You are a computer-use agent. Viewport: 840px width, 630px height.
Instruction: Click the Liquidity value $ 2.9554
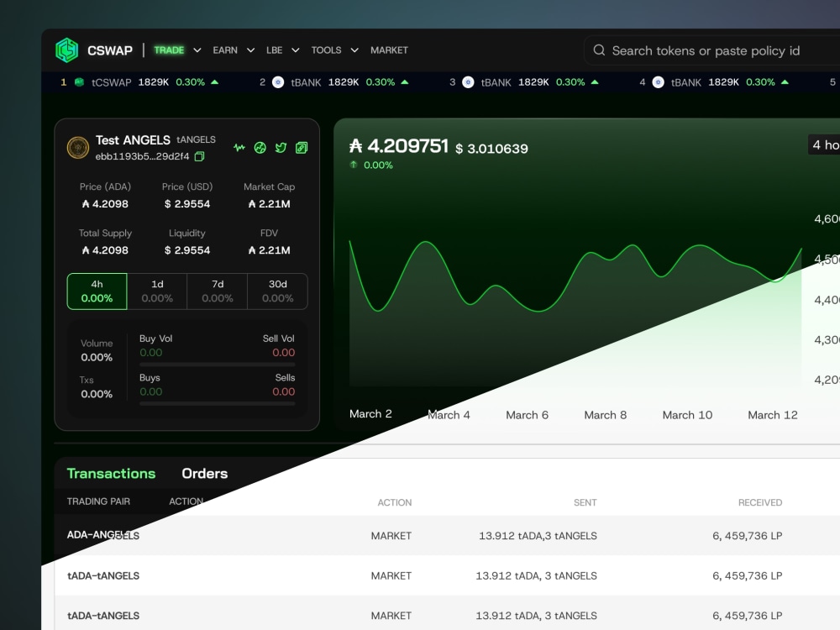pos(187,250)
